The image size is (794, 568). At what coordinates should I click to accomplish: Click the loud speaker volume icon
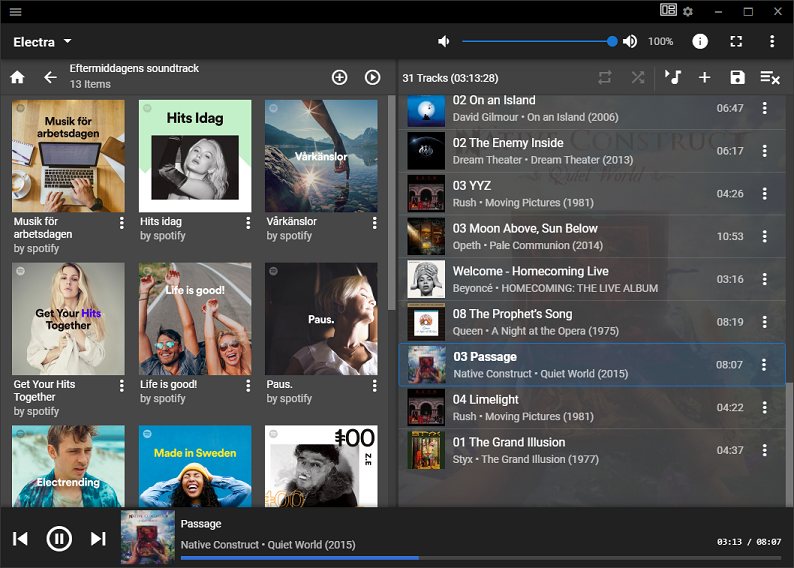point(630,42)
